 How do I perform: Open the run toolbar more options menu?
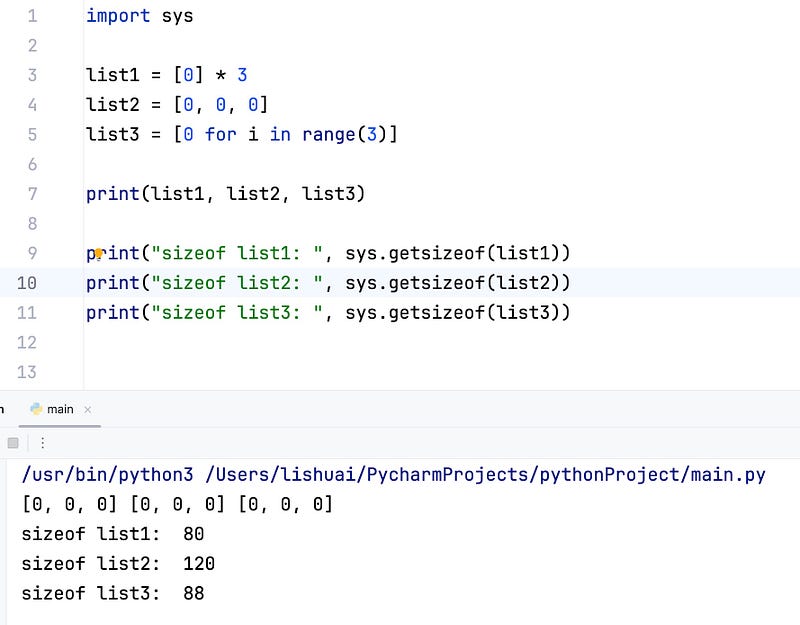click(42, 442)
